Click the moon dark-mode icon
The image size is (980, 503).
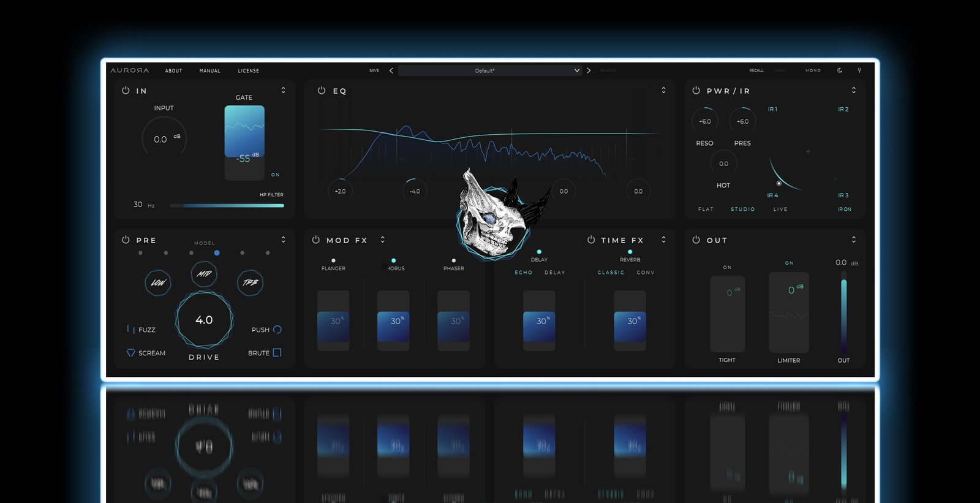tap(840, 70)
